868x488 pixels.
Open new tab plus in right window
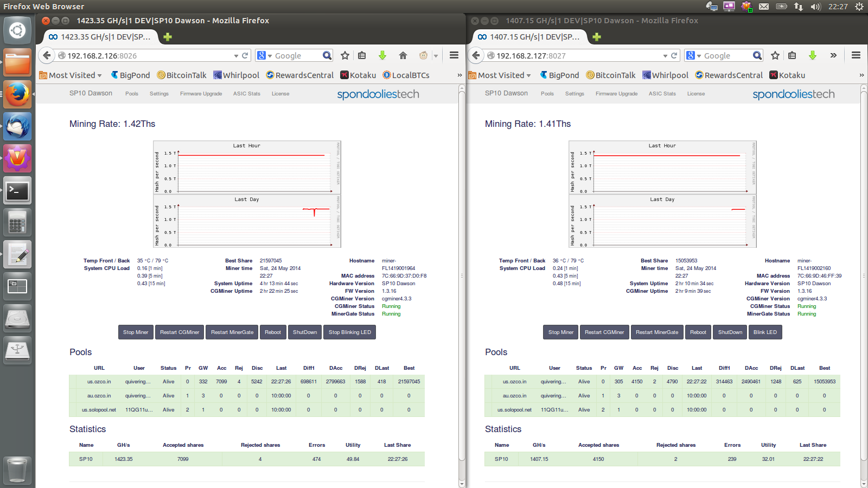597,37
